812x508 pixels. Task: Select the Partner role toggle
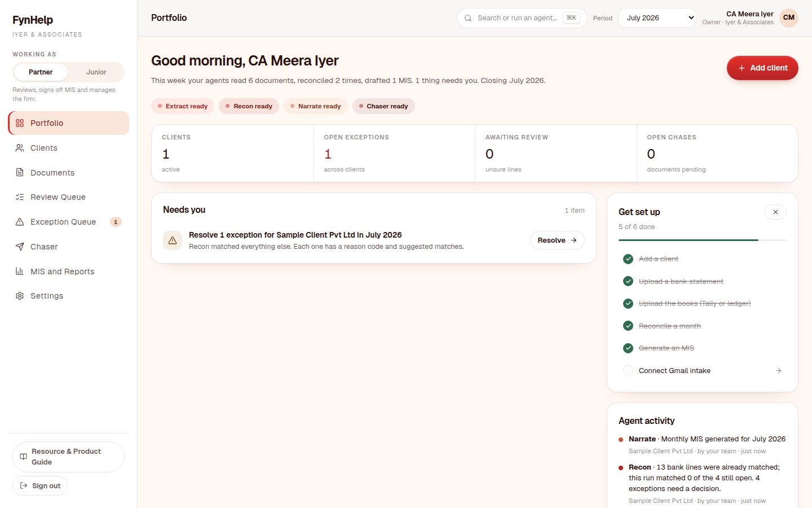[41, 72]
